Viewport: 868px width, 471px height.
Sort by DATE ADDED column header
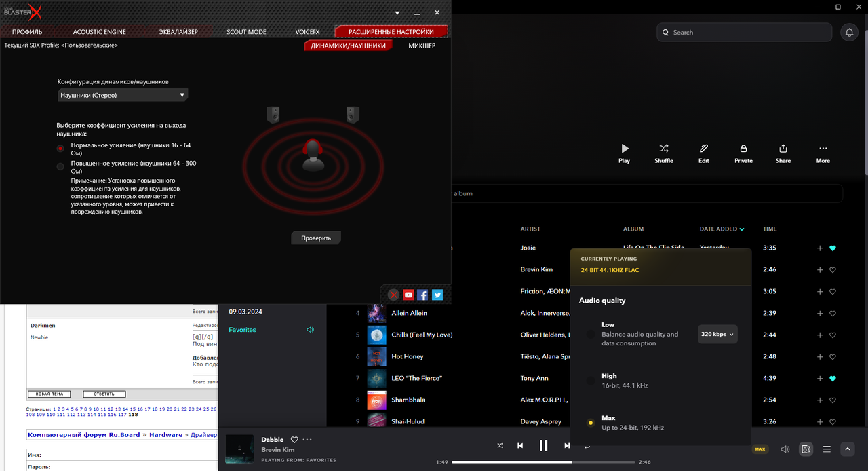[722, 229]
